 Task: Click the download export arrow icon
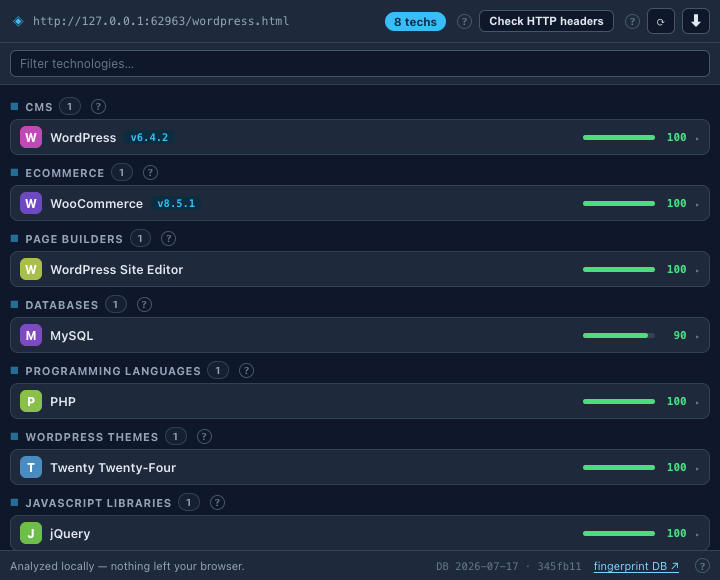[x=696, y=21]
